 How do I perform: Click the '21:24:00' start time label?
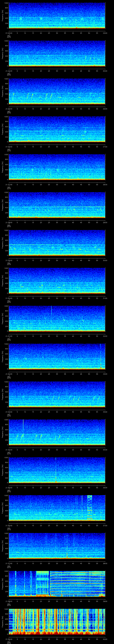pyautogui.click(x=9, y=71)
